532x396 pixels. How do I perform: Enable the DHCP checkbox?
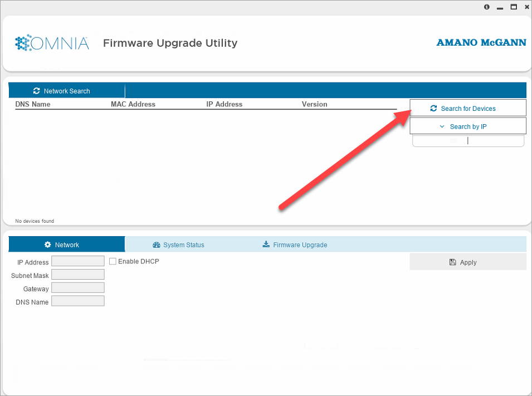click(x=113, y=261)
